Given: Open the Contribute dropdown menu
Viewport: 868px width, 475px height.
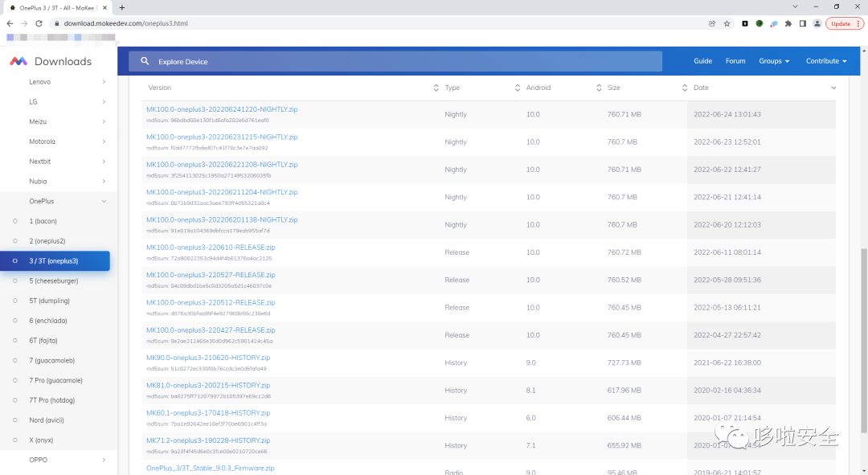Looking at the screenshot, I should [826, 61].
